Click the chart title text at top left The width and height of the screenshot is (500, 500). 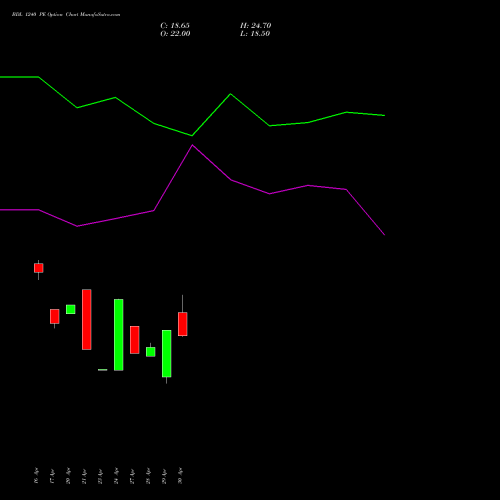pos(66,15)
